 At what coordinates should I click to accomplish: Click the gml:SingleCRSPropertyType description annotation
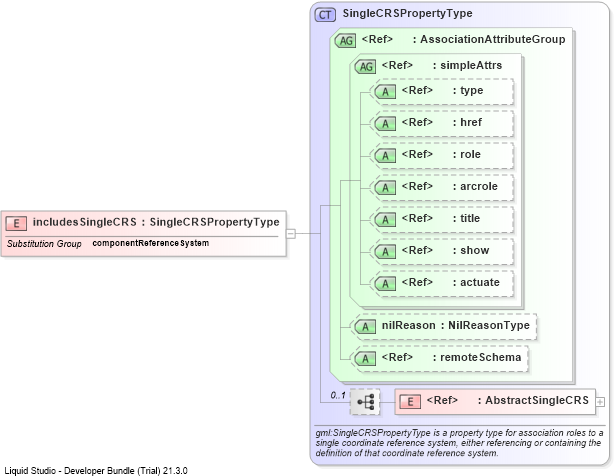460,443
